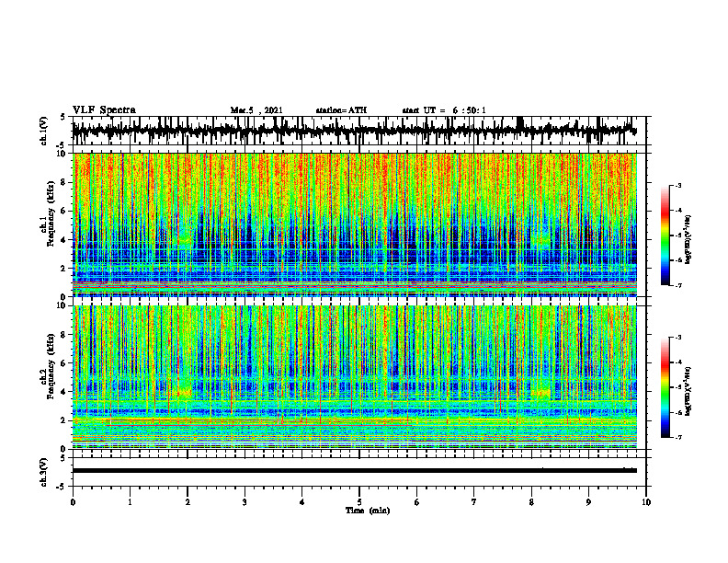
Task: Click the ch.2 spectrogram color bar
Action: pos(665,387)
